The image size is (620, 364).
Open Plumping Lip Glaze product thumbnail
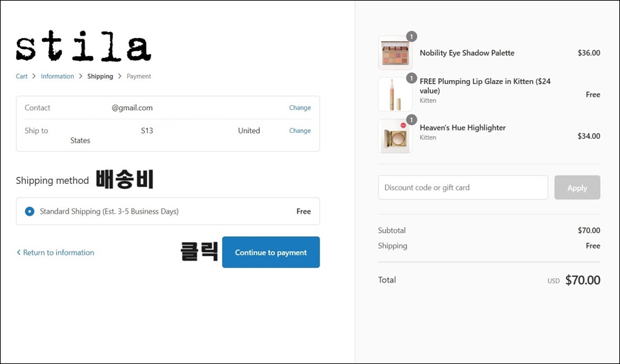click(x=395, y=94)
